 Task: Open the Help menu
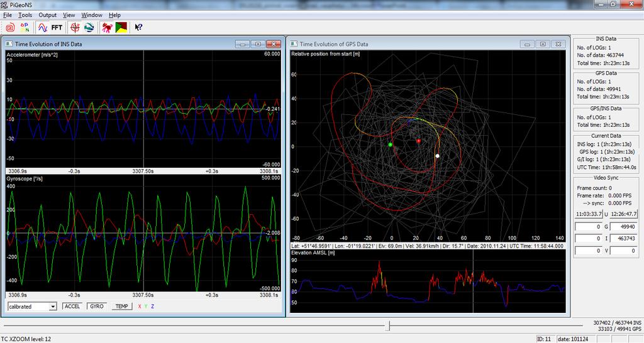point(114,15)
